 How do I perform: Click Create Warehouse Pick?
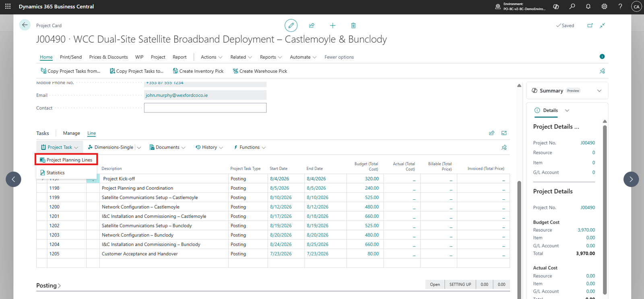260,71
